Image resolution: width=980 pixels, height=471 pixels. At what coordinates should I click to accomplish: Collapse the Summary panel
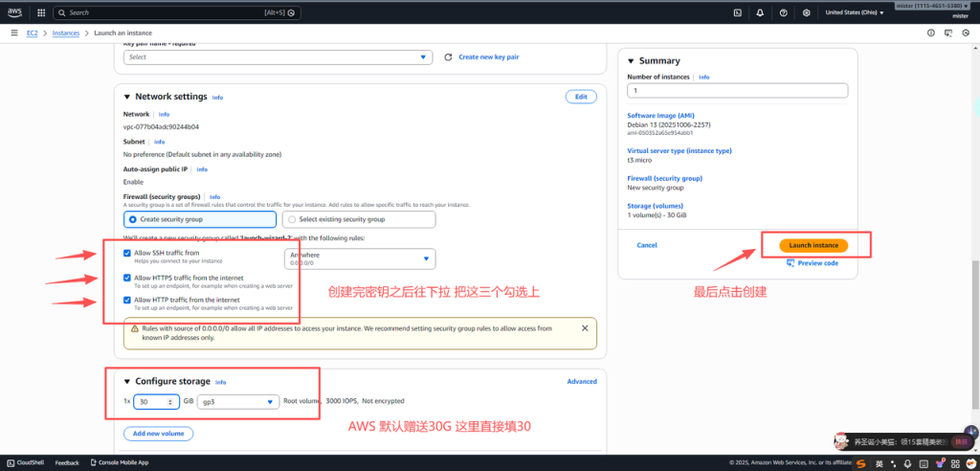click(631, 61)
